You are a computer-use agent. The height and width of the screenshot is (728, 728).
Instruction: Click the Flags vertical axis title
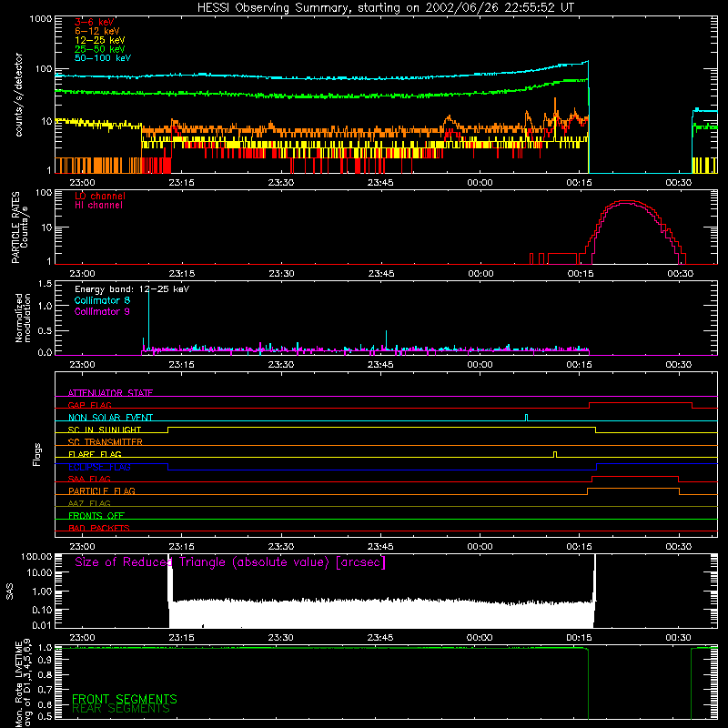37,454
